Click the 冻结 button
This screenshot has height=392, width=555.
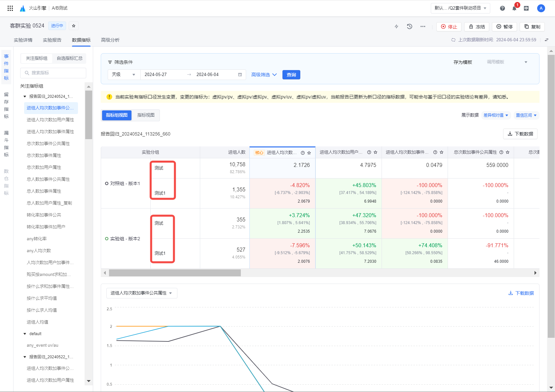tap(477, 27)
